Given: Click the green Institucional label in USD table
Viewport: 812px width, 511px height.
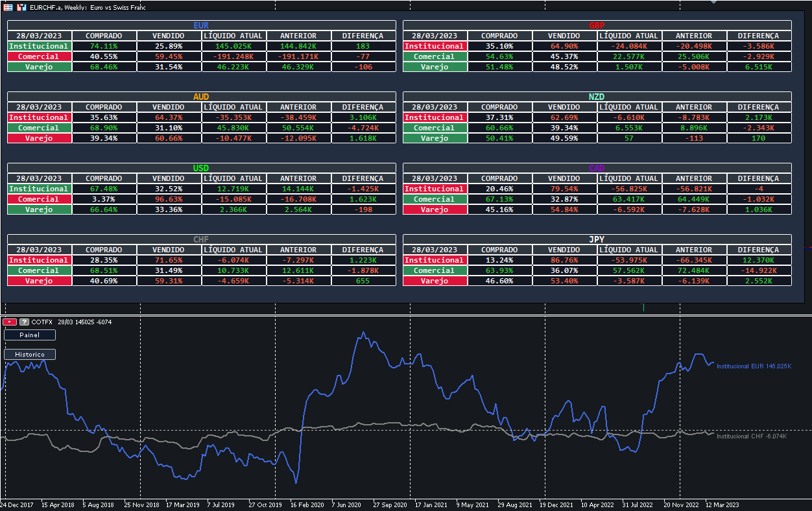Looking at the screenshot, I should point(38,189).
